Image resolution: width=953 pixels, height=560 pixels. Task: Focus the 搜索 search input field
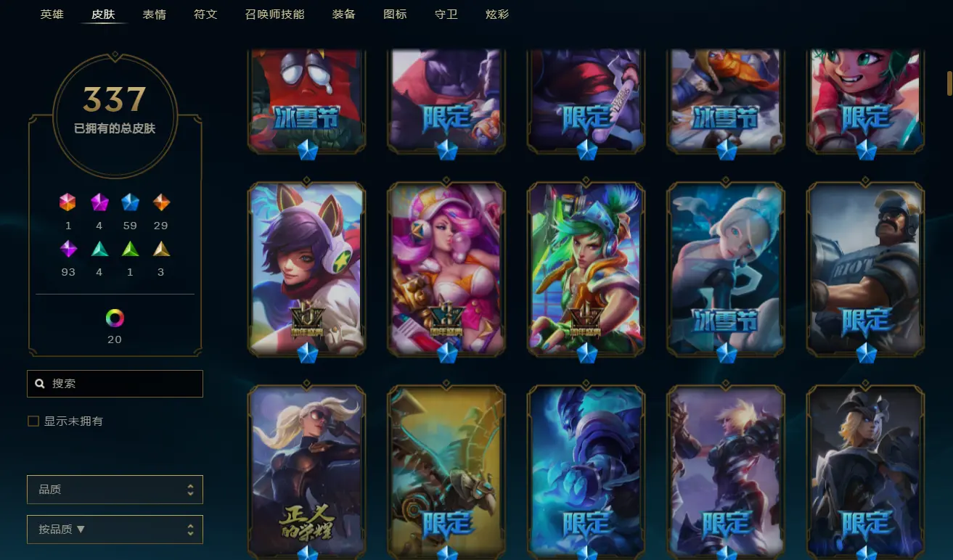115,383
